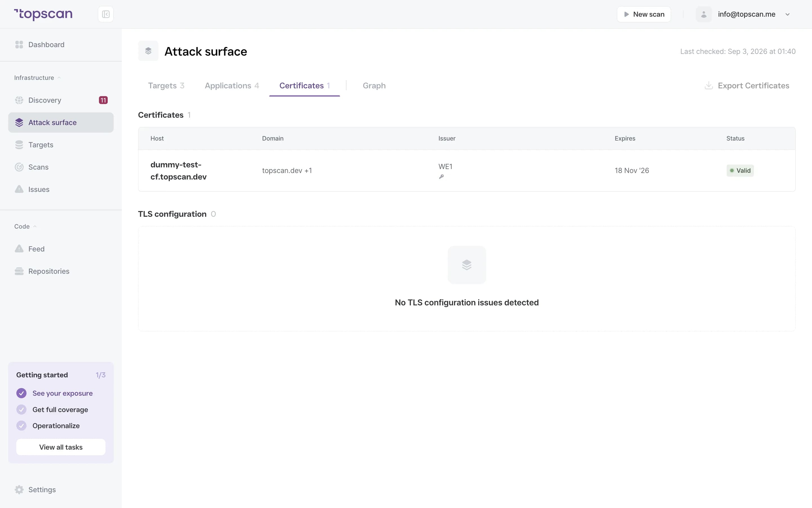Open Settings in the sidebar

click(61, 490)
